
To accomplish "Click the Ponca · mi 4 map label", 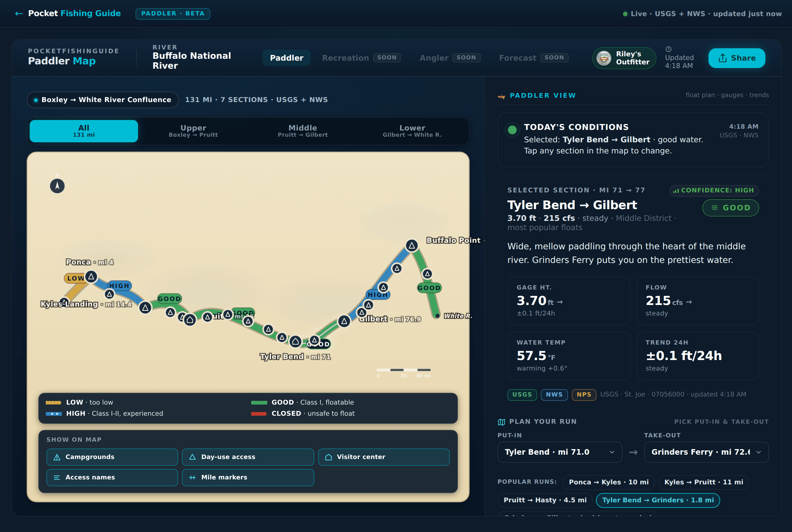I will click(90, 262).
